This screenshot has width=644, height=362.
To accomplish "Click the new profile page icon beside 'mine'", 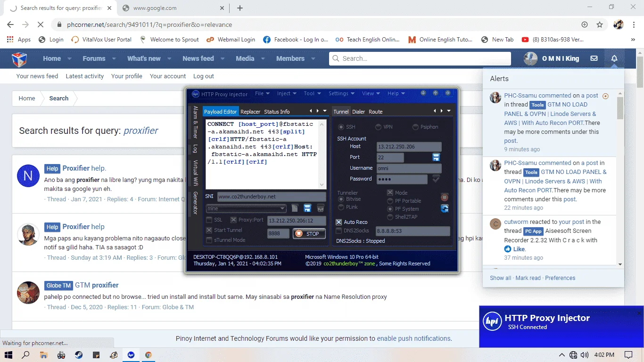I will pyautogui.click(x=295, y=208).
